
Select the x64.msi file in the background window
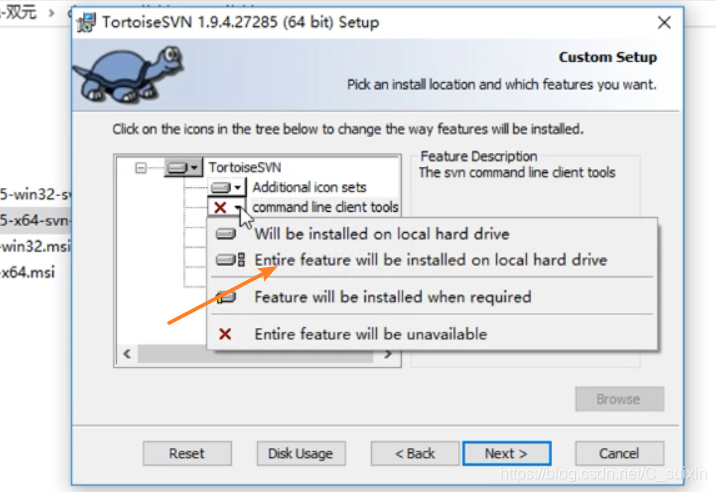tap(27, 272)
